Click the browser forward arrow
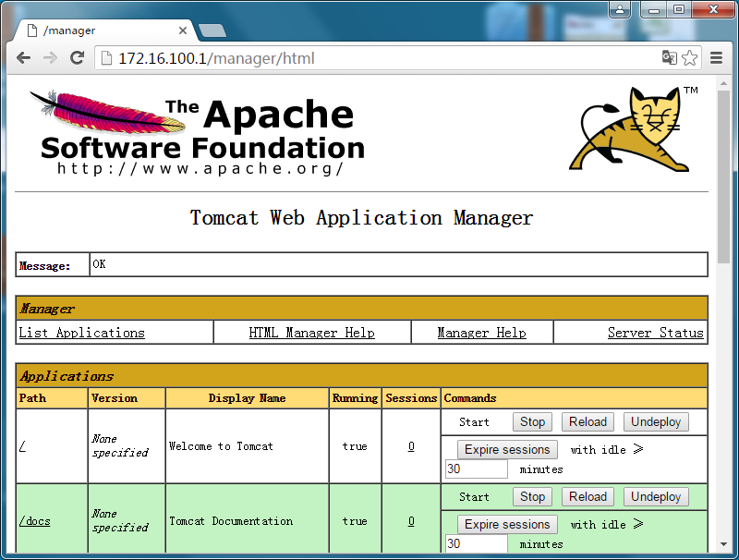 pyautogui.click(x=50, y=58)
